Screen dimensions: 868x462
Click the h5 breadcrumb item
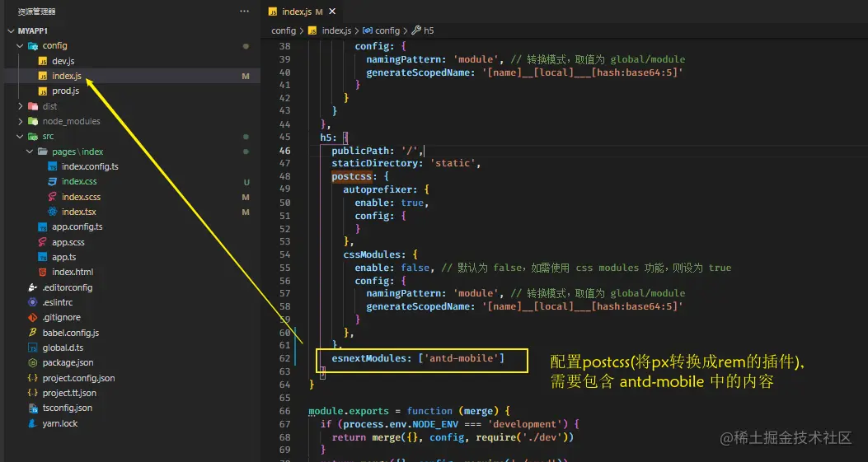(x=429, y=30)
